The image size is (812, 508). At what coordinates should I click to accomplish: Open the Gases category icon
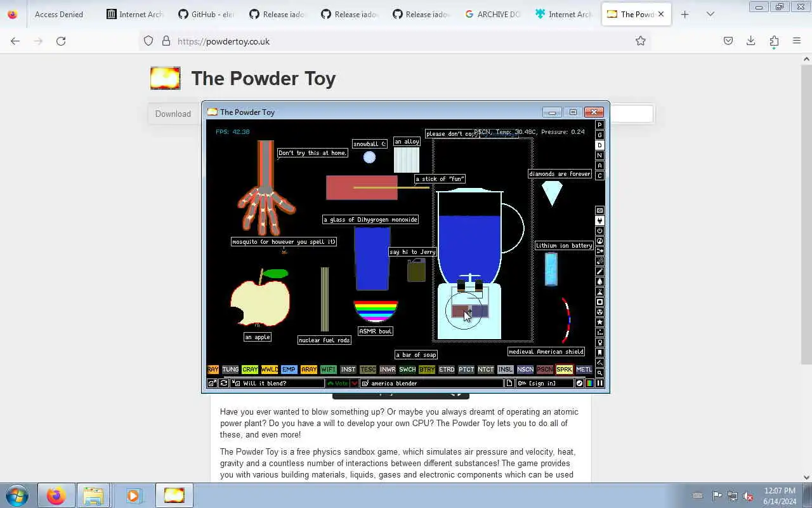tap(599, 271)
